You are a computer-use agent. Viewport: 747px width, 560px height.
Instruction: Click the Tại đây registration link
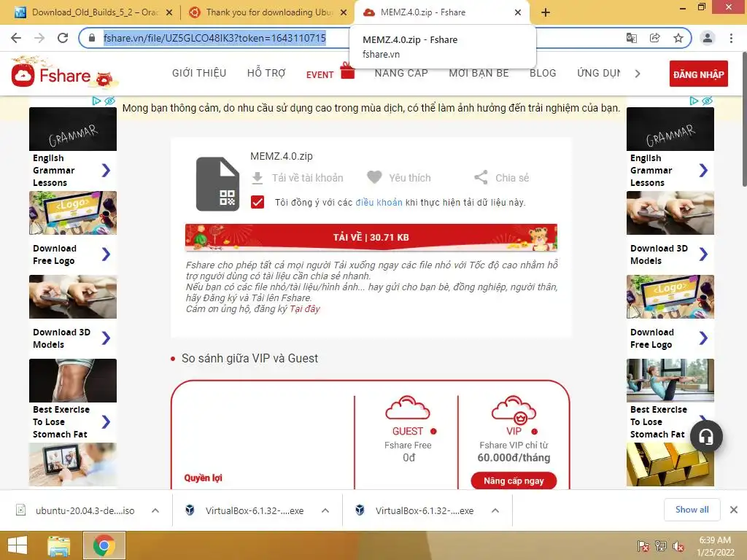[304, 309]
